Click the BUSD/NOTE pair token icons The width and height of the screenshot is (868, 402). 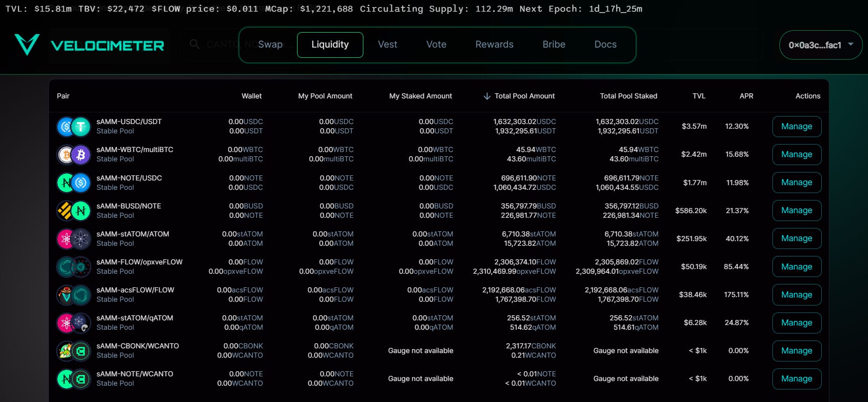coord(74,210)
